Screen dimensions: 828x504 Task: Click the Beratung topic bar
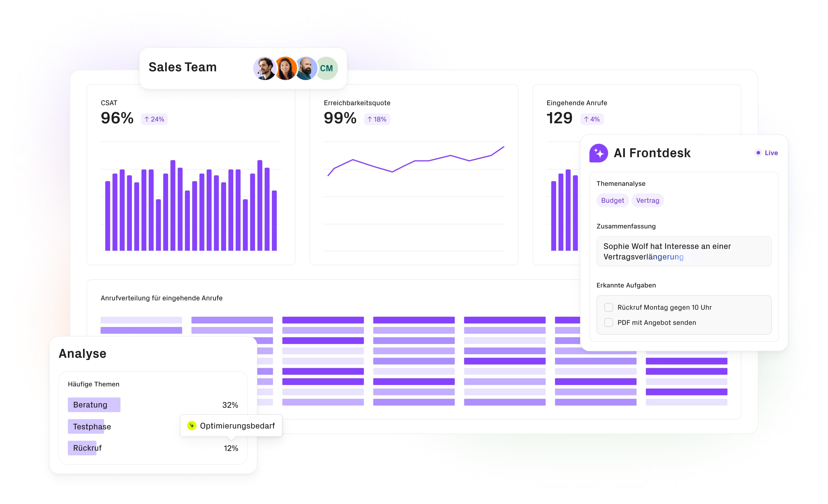pos(94,405)
